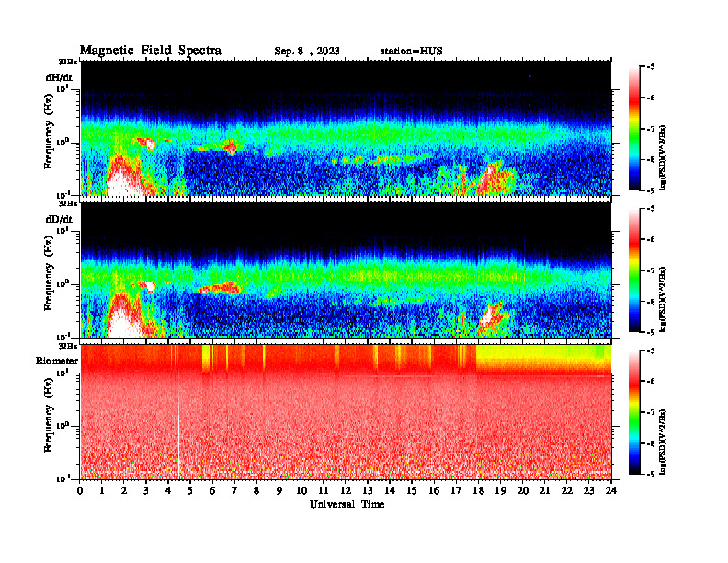This screenshot has width=728, height=563.
Task: Click the "Magnetic Field Spectra" title
Action: (x=151, y=51)
